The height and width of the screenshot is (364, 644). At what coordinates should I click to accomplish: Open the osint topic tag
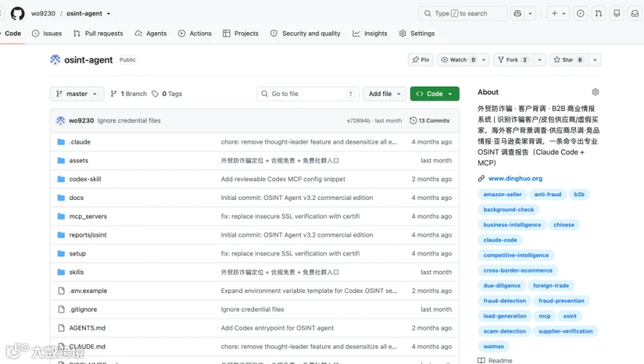click(x=570, y=316)
